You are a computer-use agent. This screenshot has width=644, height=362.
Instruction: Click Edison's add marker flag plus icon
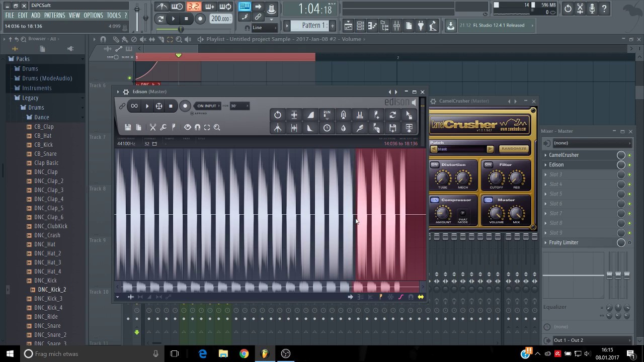[376, 115]
